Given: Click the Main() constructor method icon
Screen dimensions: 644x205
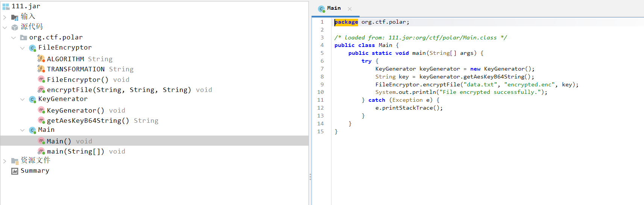Looking at the screenshot, I should pyautogui.click(x=41, y=141).
